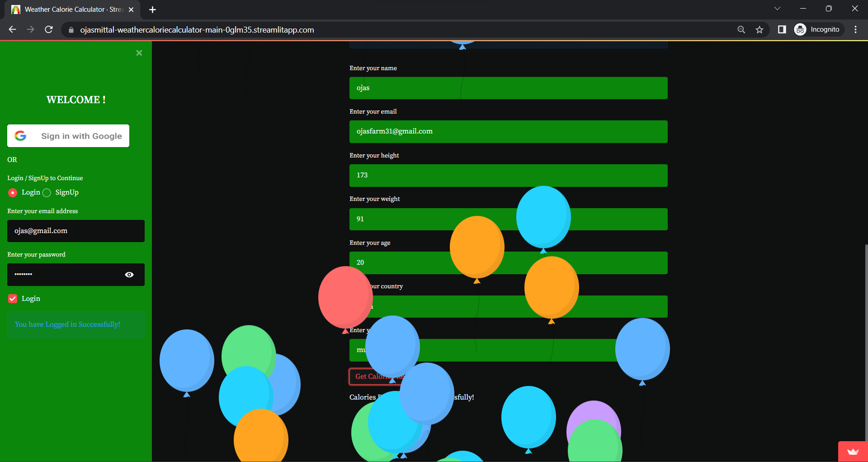Click the 'Enter your weight' field
The width and height of the screenshot is (868, 462).
coord(508,219)
